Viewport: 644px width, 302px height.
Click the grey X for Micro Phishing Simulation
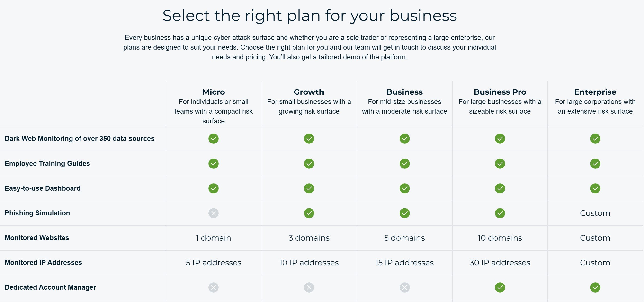click(x=213, y=213)
